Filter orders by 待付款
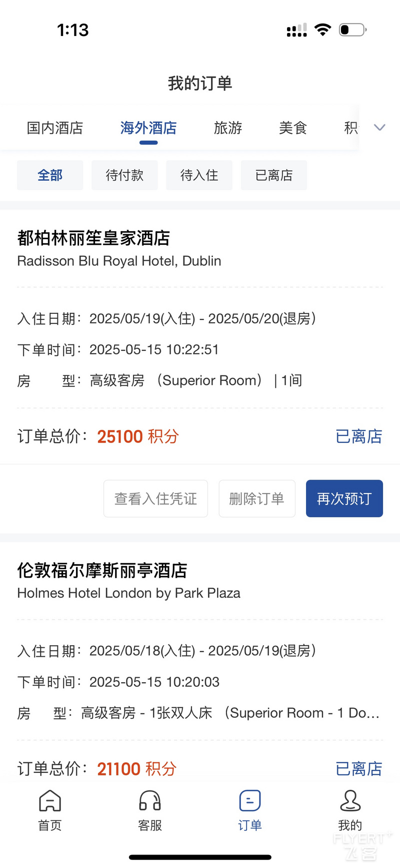The width and height of the screenshot is (400, 868). coord(124,175)
